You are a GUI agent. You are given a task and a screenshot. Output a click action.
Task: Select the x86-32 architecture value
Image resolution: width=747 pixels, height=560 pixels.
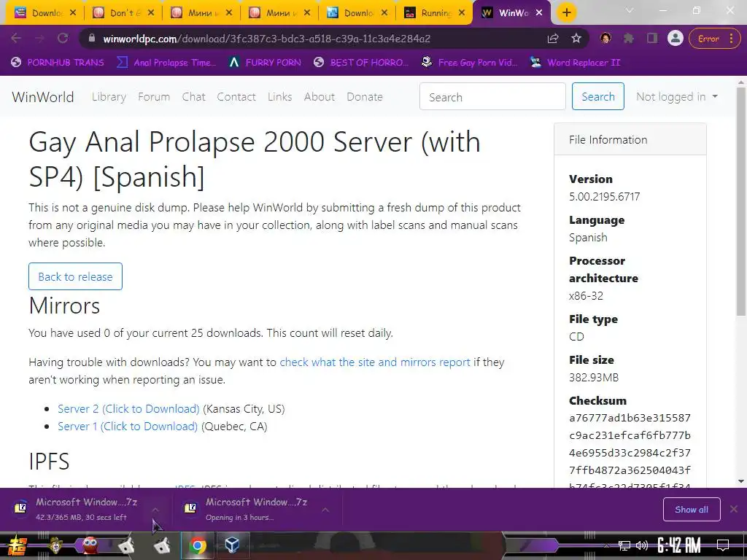pos(586,296)
